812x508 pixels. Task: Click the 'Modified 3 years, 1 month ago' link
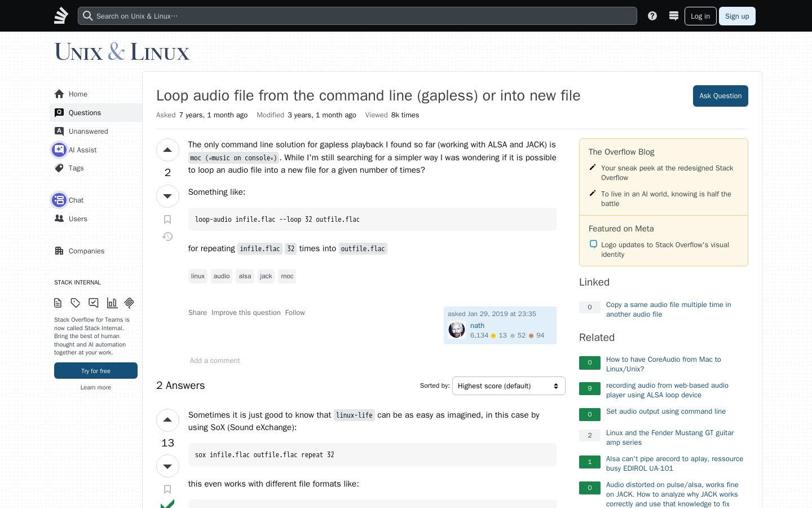(306, 115)
